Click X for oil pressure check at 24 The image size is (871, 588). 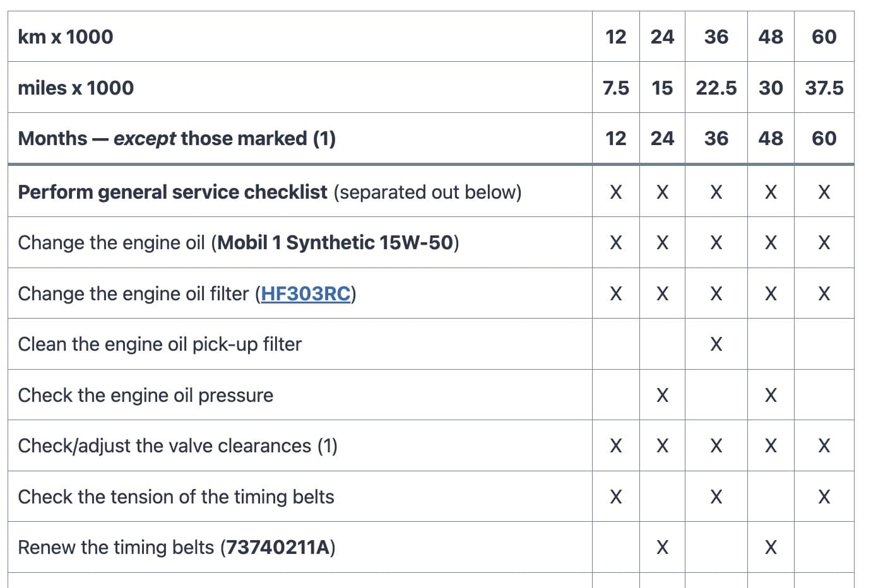click(x=662, y=395)
